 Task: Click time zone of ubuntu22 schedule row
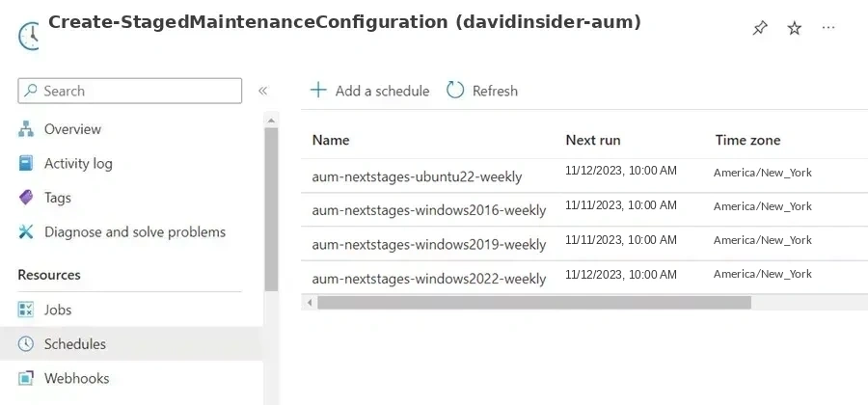pyautogui.click(x=763, y=172)
